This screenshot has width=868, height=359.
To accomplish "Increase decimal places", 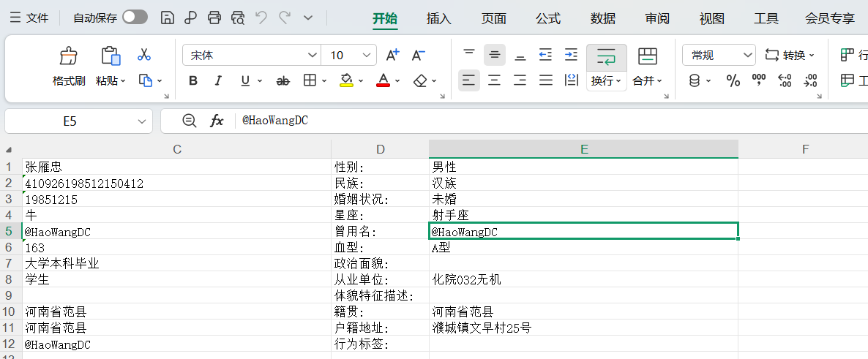I will click(x=785, y=80).
